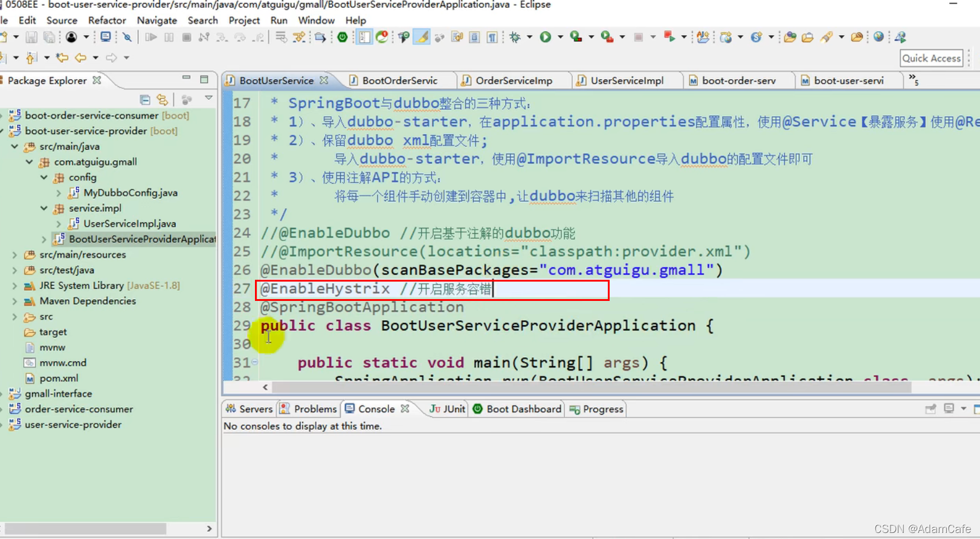Click the green Spring Boot power icon
This screenshot has height=539, width=980.
(343, 37)
